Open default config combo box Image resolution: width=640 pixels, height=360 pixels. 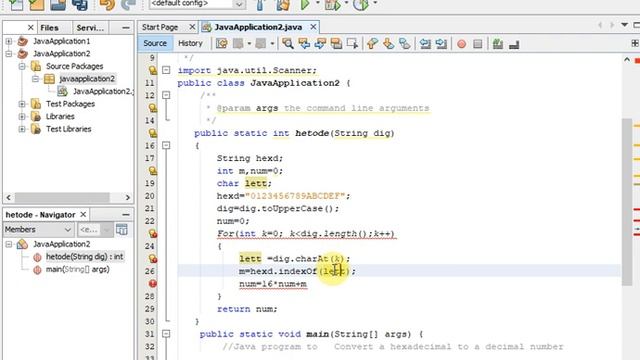[197, 4]
